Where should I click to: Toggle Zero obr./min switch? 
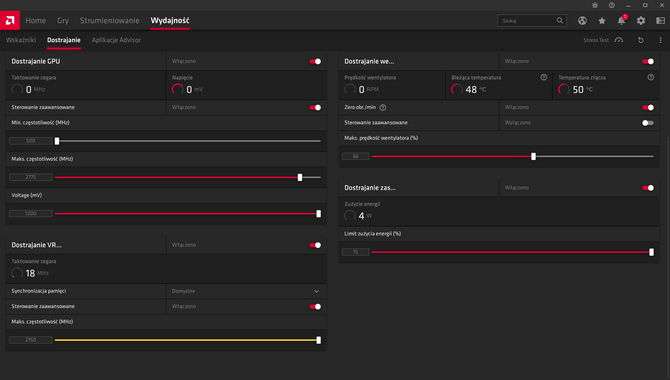pos(648,107)
